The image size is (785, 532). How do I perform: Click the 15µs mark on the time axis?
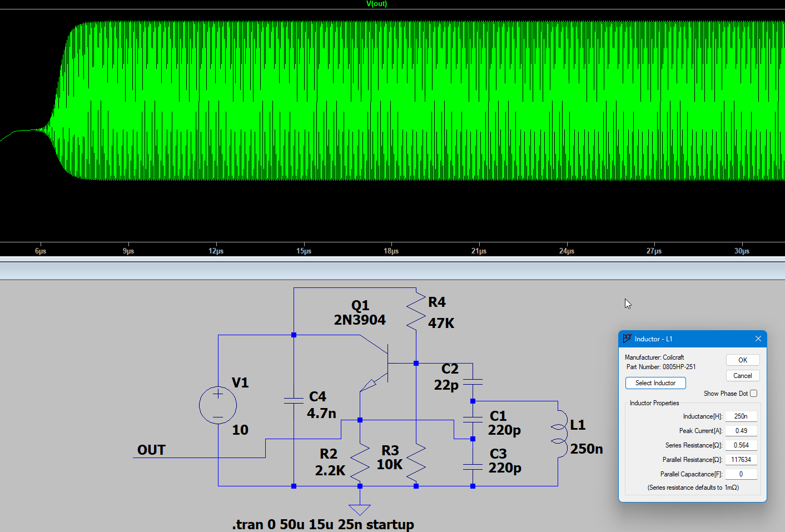pos(304,251)
